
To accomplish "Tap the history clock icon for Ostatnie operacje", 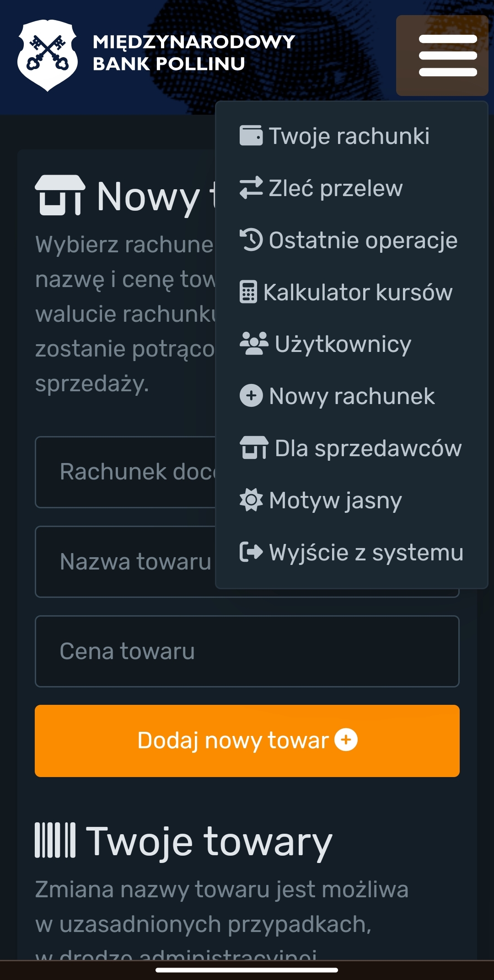I will [x=251, y=240].
